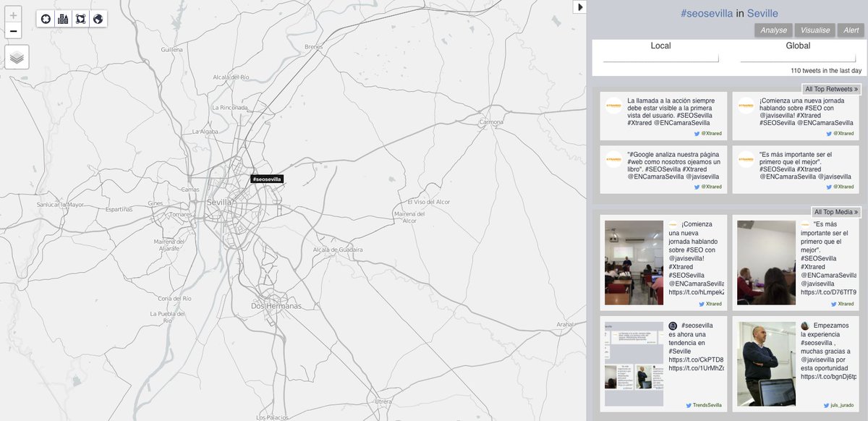Click Xtrared avatar on '#Google analiza' retweet
This screenshot has height=421, width=868.
(x=613, y=159)
